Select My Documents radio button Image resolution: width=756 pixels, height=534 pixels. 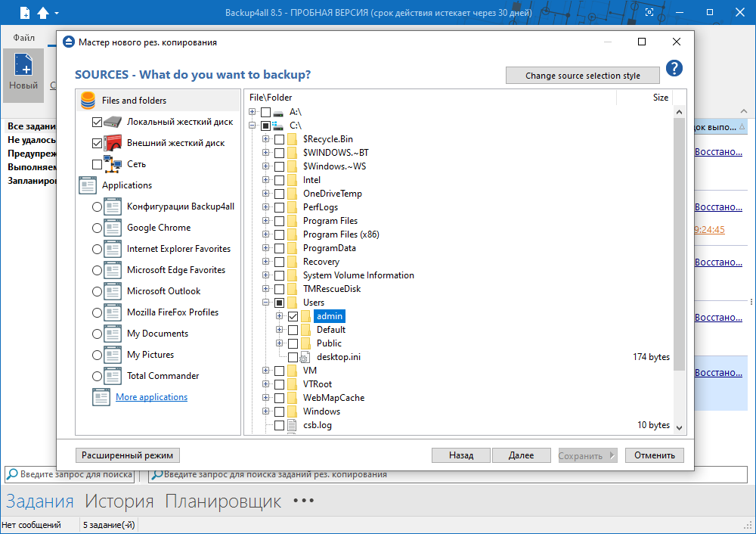[x=97, y=334]
